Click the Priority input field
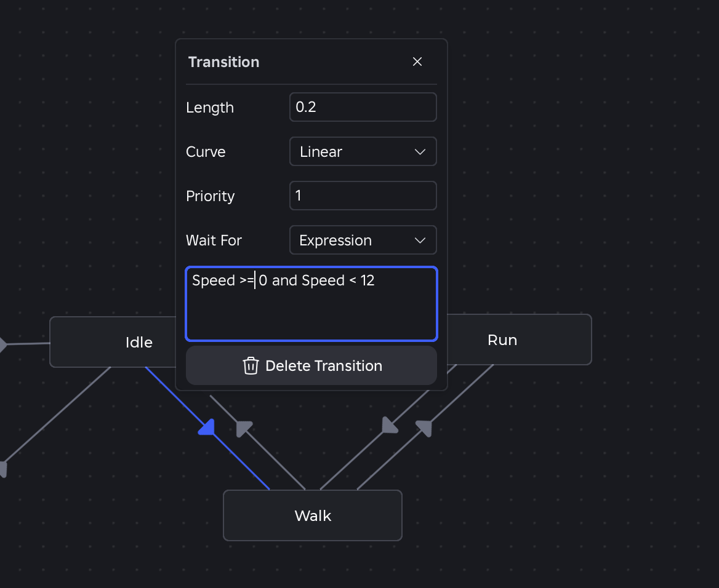 [x=363, y=196]
